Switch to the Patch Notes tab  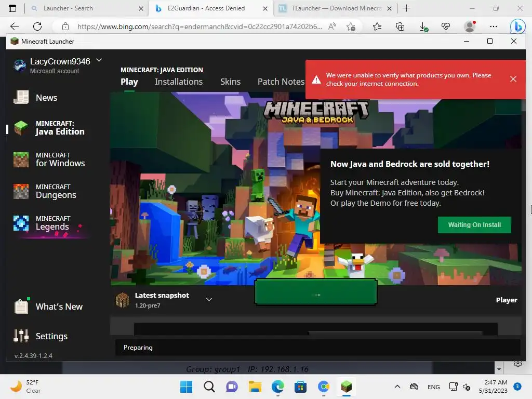pyautogui.click(x=281, y=82)
